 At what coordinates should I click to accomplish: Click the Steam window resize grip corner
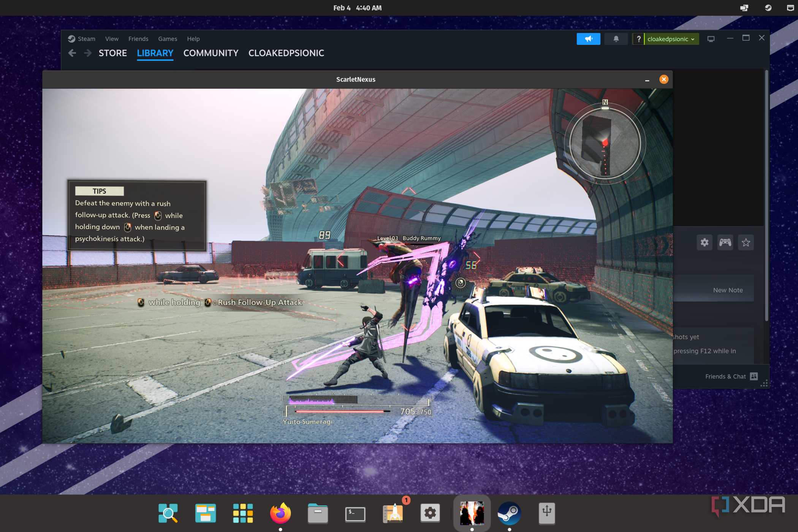pyautogui.click(x=764, y=384)
